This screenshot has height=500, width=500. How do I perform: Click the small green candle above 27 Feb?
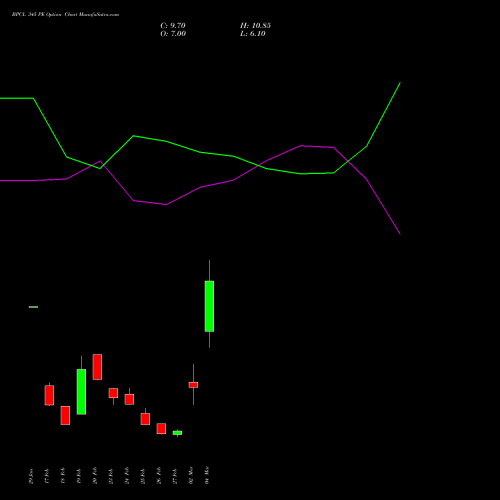click(177, 433)
